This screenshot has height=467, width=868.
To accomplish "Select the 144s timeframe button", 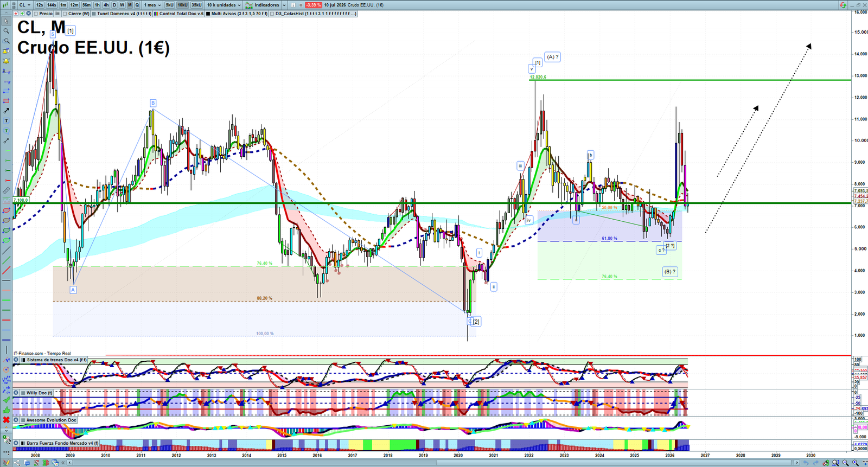I will (x=52, y=5).
